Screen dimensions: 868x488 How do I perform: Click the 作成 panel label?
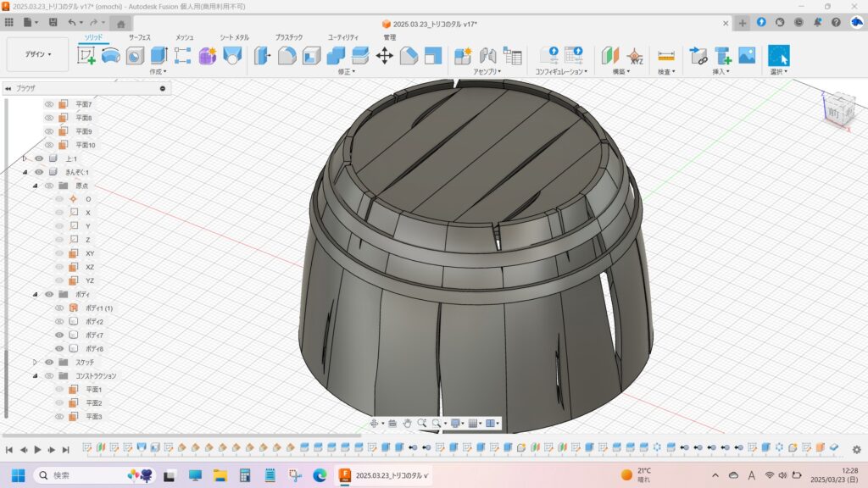pyautogui.click(x=158, y=72)
